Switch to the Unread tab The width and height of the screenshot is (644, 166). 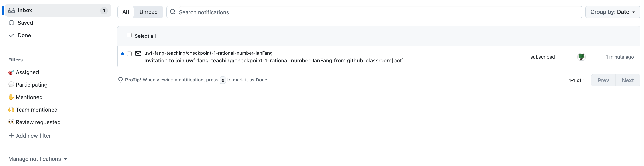point(148,12)
